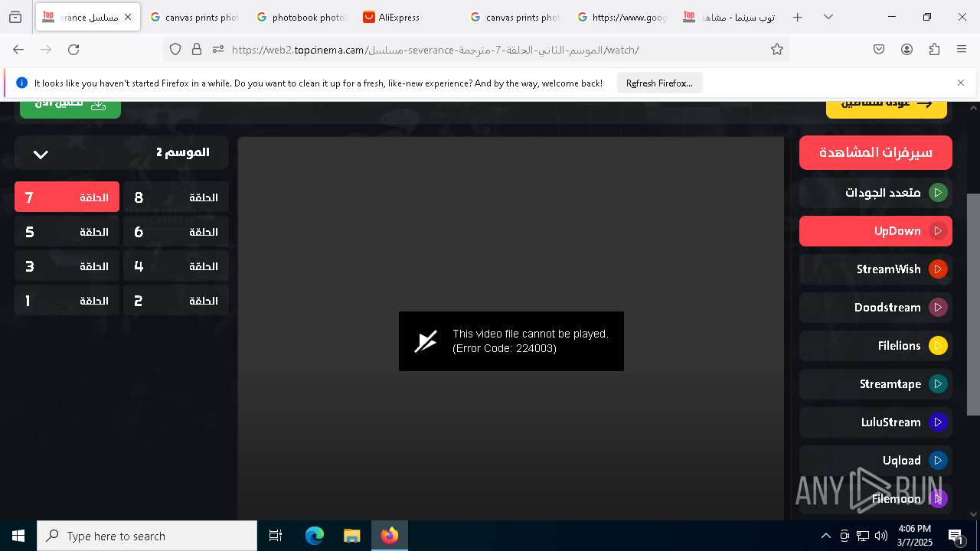
Task: Dismiss the Firefox refresh notification bar
Action: pos(961,83)
